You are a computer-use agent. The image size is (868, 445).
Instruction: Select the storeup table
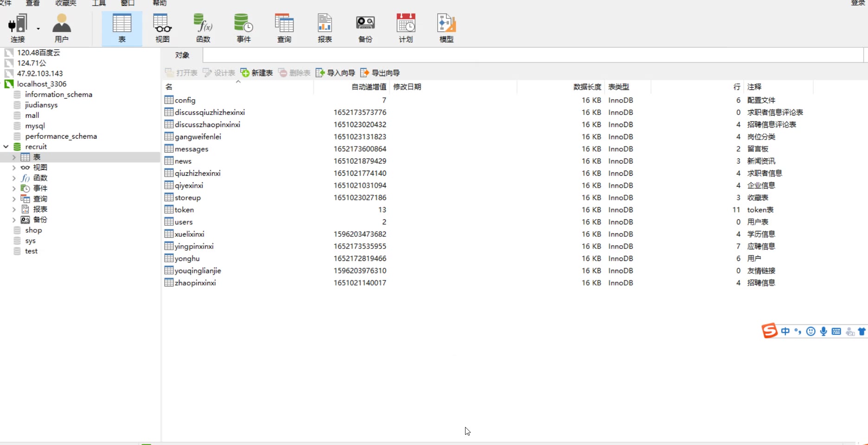tap(188, 197)
